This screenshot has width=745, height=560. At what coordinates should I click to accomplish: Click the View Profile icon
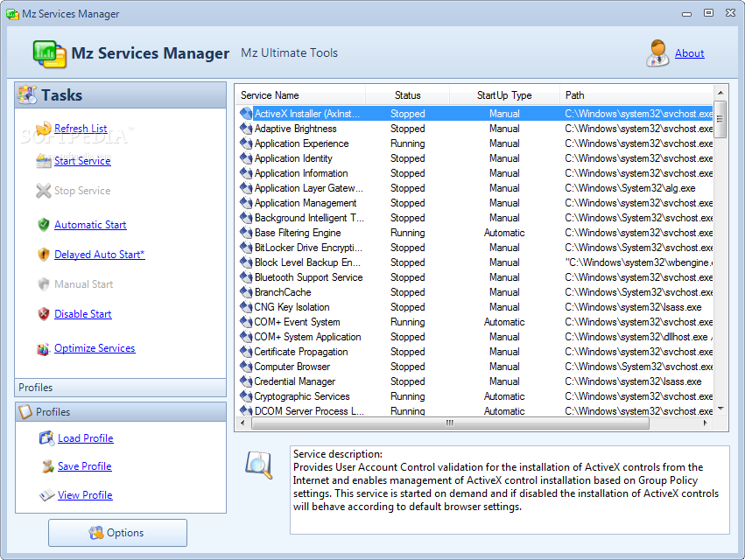point(46,495)
